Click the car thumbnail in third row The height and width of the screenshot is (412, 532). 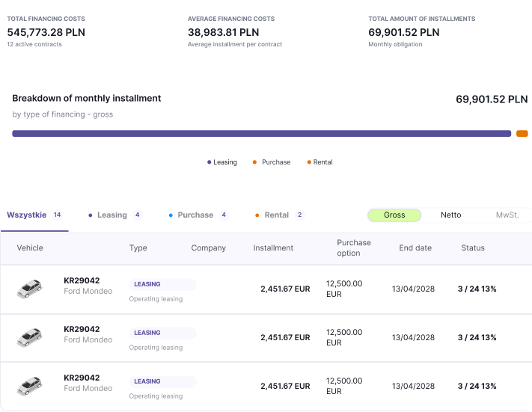click(x=29, y=386)
